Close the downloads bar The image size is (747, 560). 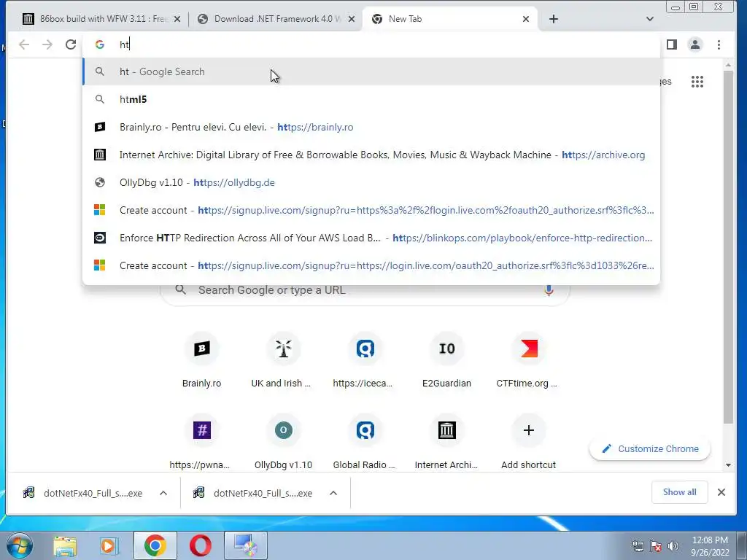click(x=721, y=492)
